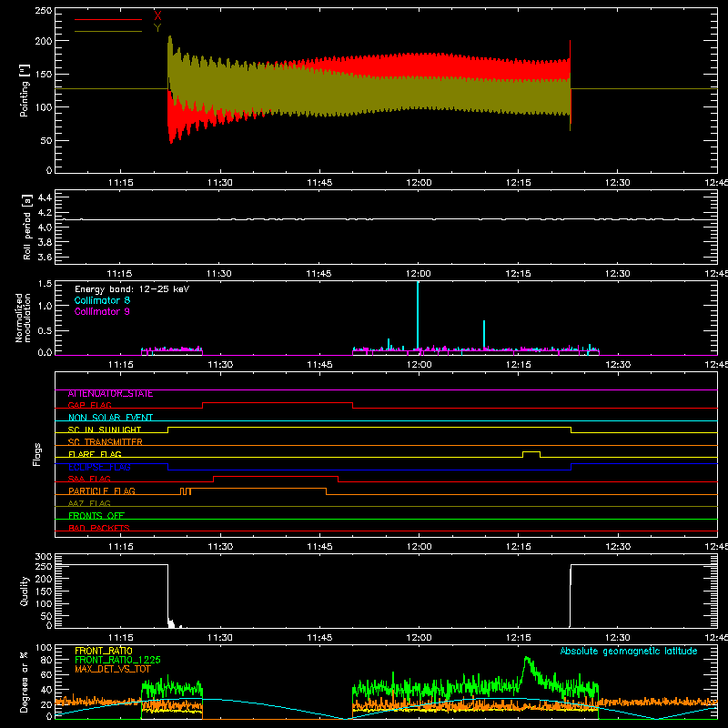Click the tallest cyan modulation spike near 12:00
This screenshot has width=728, height=728.
pyautogui.click(x=418, y=316)
